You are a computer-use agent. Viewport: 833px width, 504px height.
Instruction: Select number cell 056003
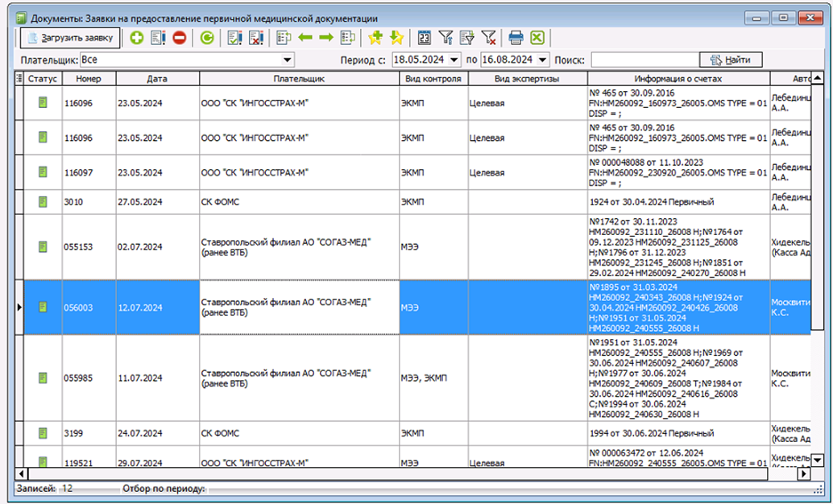click(x=89, y=308)
